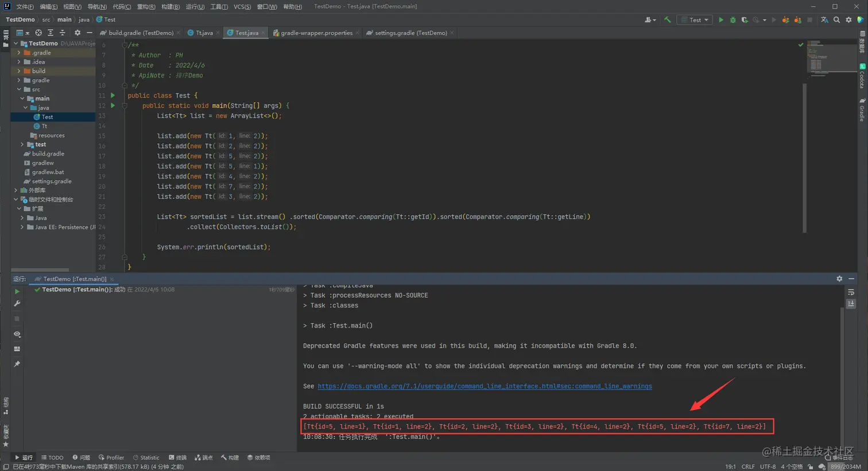Click the translation icon in toolbar
The height and width of the screenshot is (471, 868).
[x=825, y=19]
